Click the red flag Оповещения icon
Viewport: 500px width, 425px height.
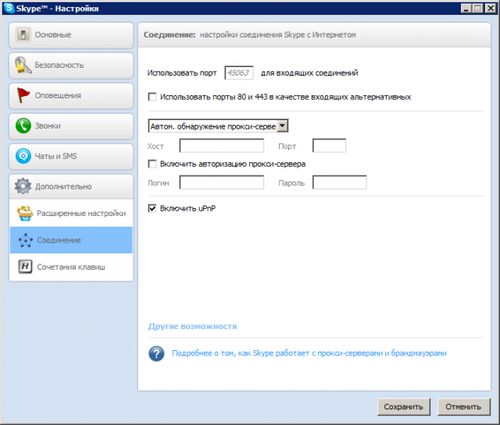23,95
